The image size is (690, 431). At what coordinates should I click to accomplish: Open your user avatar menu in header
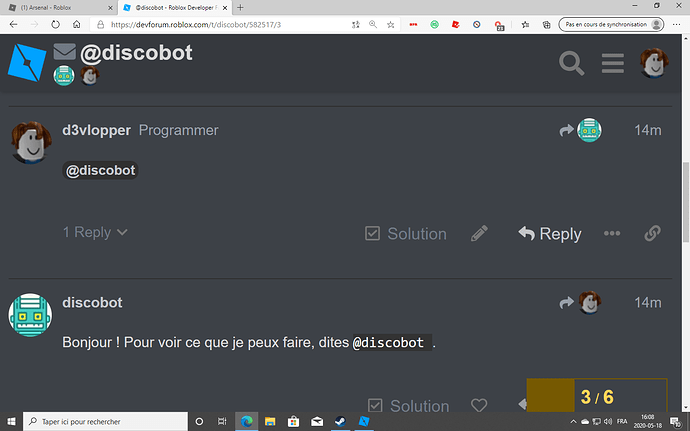pyautogui.click(x=654, y=63)
